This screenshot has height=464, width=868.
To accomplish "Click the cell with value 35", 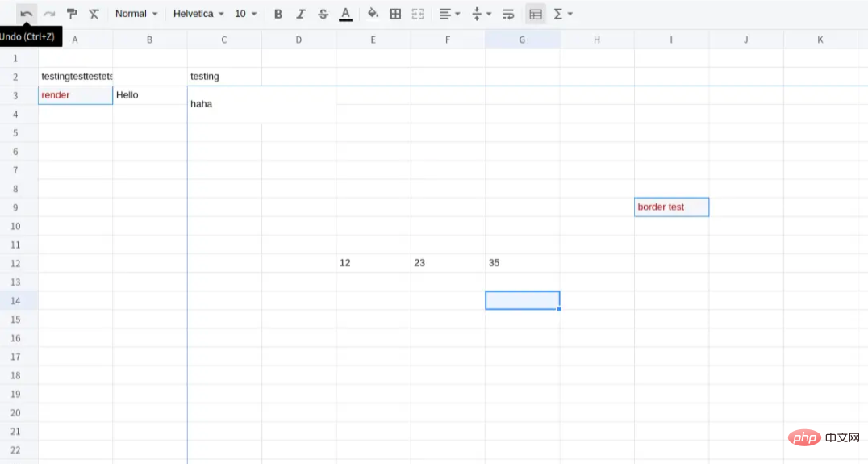I will click(522, 263).
